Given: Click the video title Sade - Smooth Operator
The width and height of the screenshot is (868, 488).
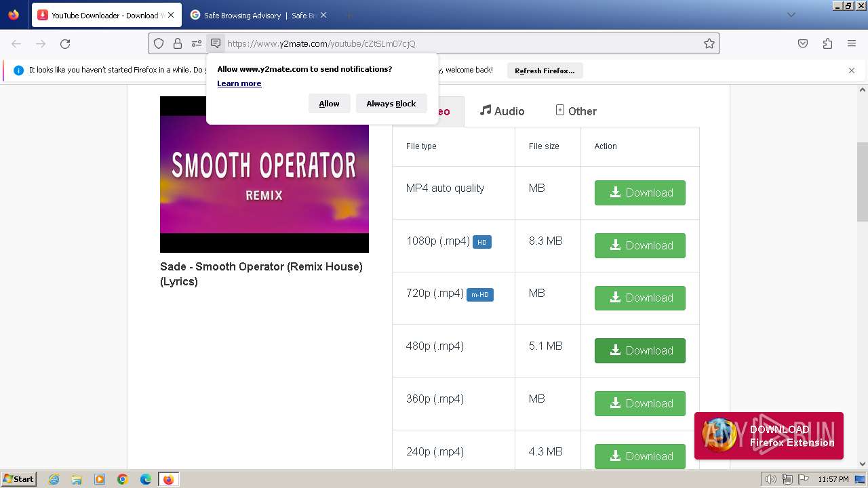Looking at the screenshot, I should (261, 274).
